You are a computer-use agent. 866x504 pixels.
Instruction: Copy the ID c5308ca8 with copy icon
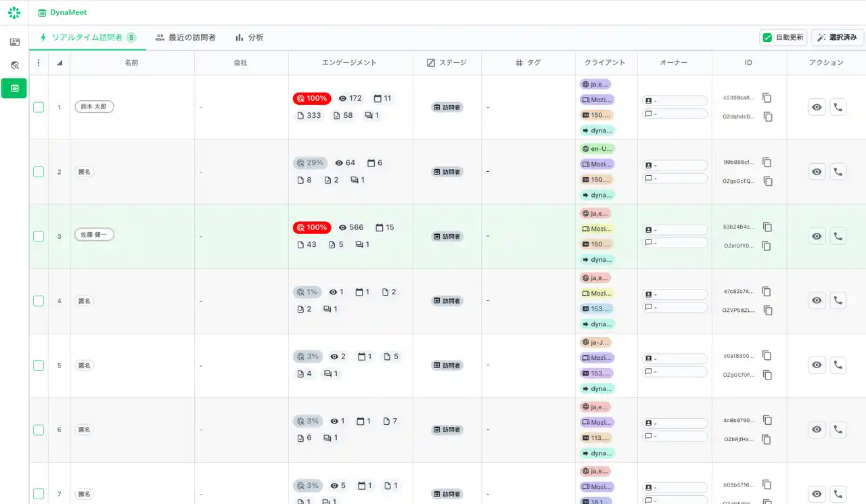[767, 97]
